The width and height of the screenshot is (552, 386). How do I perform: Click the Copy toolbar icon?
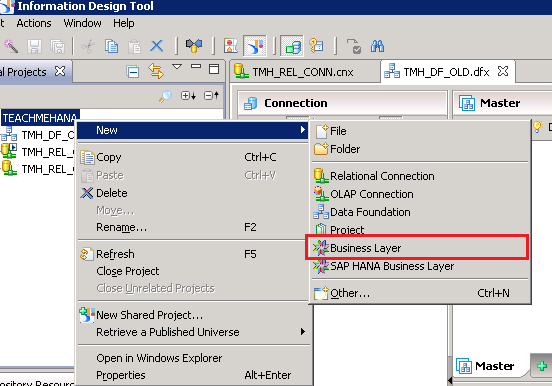[x=111, y=46]
